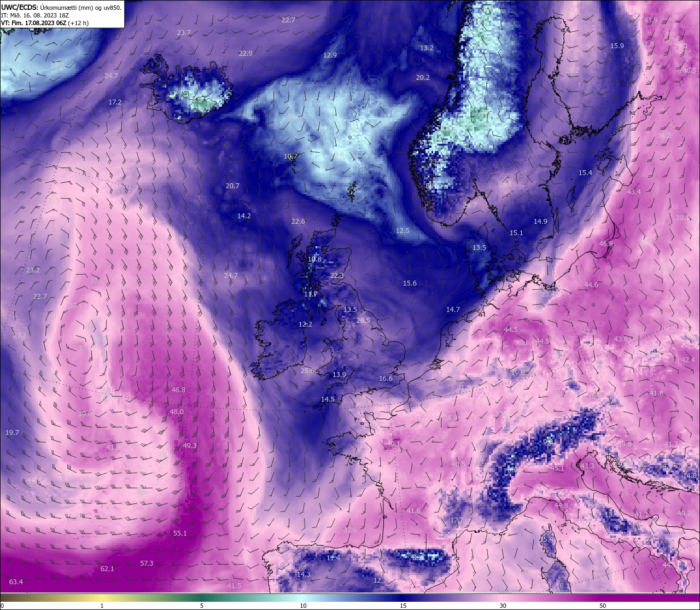700x610 pixels.
Task: Click the 22.3 value label
Action: coord(337,276)
